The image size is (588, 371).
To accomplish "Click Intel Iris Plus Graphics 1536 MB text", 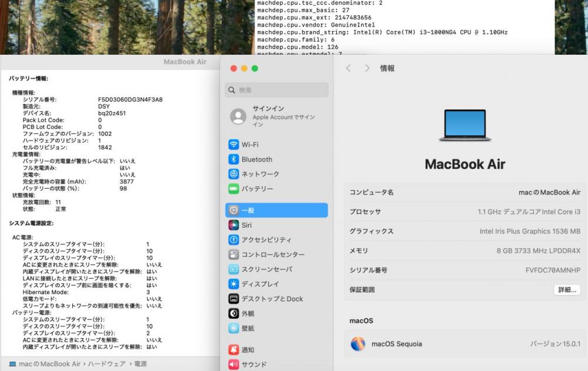I will coord(530,231).
